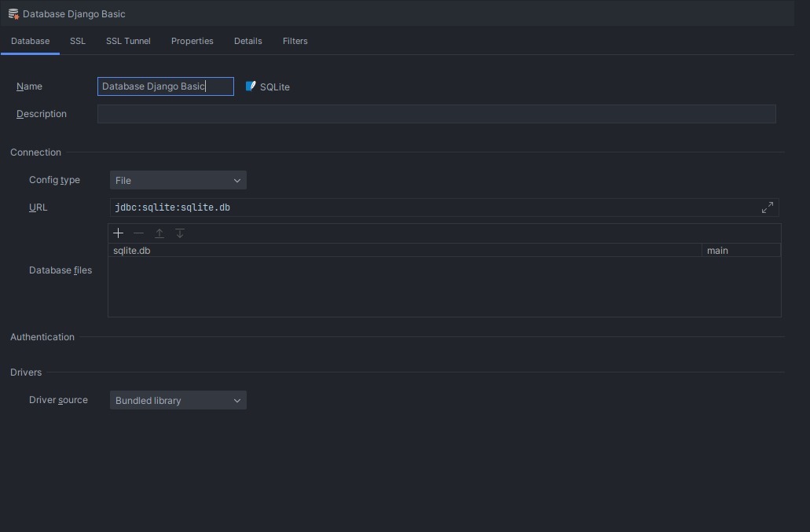Click the Authentication section header

pyautogui.click(x=42, y=337)
